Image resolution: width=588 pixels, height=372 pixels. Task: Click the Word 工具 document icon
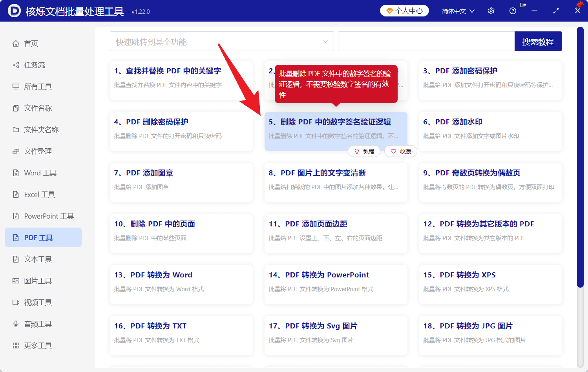pyautogui.click(x=16, y=173)
